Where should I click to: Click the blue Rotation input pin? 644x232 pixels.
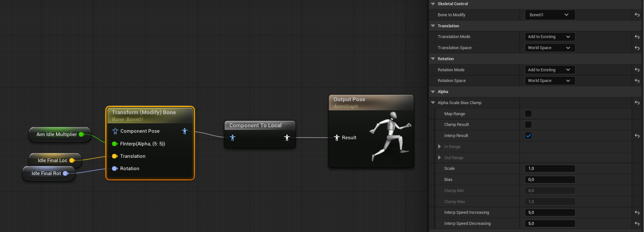115,169
